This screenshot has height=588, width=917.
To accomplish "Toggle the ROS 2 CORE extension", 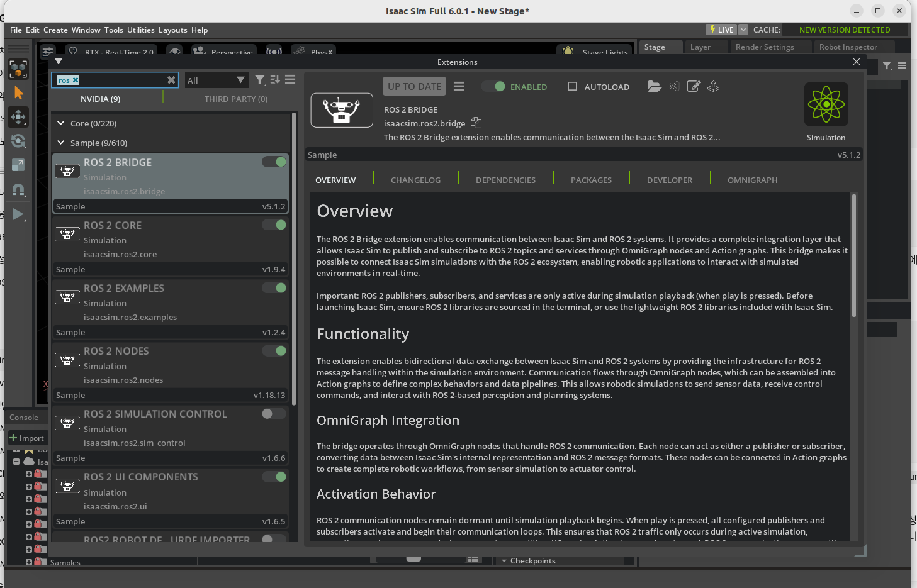I will (x=274, y=225).
